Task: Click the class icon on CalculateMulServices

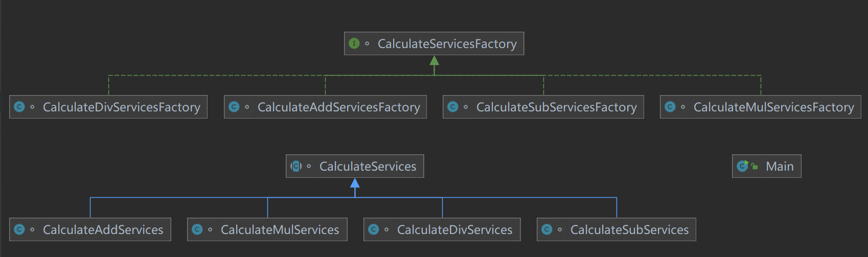Action: coord(197,229)
